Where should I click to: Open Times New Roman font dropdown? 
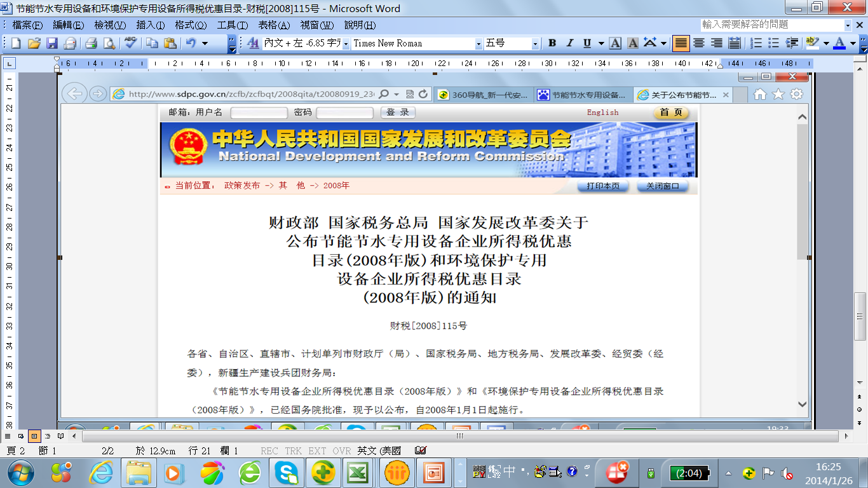(x=478, y=43)
